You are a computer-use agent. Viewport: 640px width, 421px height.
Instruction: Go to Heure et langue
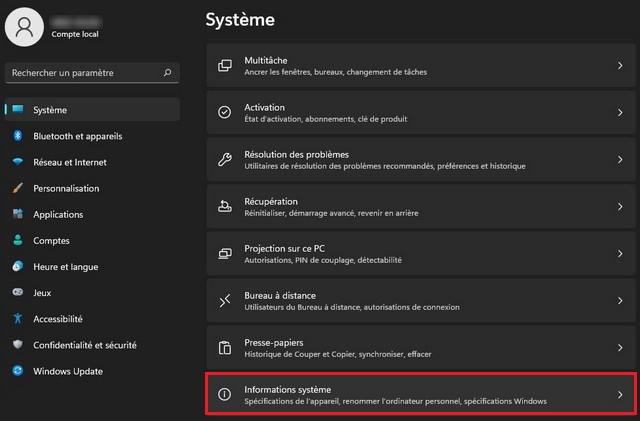(92, 267)
